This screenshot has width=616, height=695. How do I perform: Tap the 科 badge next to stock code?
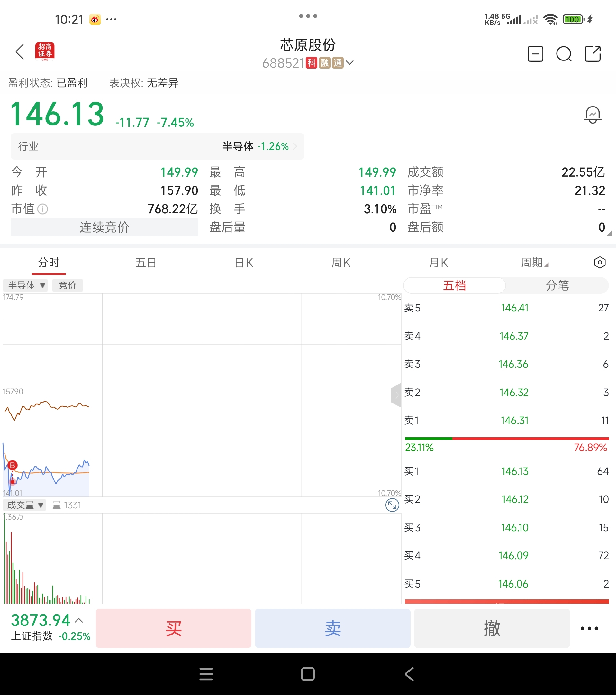click(311, 63)
